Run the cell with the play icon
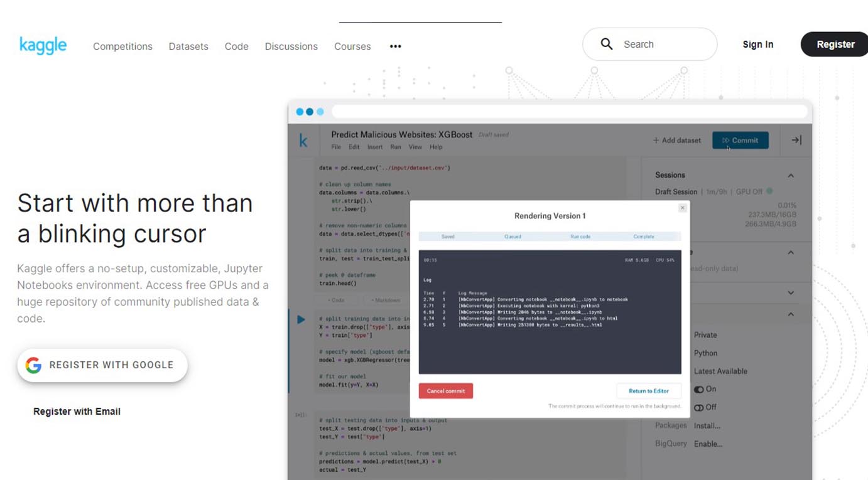The width and height of the screenshot is (868, 480). (301, 319)
